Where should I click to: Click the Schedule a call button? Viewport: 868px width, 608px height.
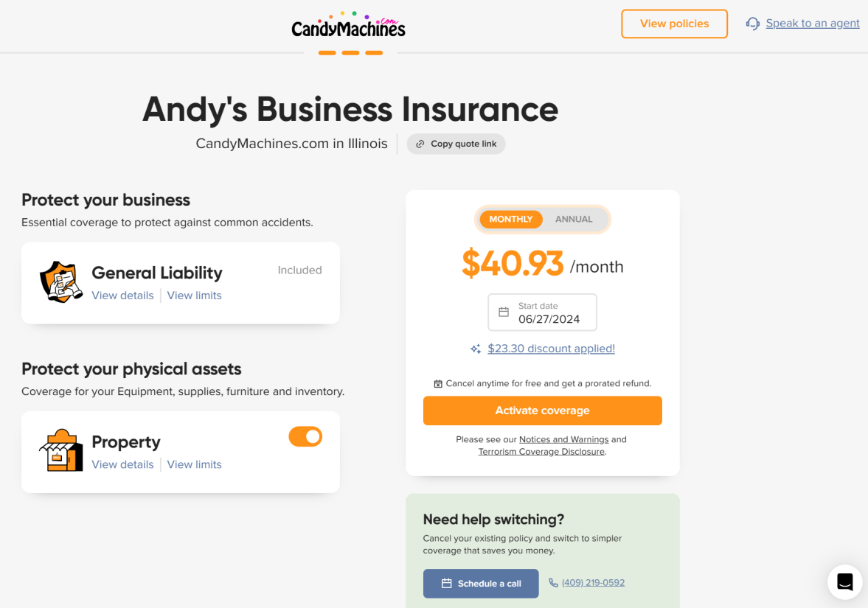[481, 583]
